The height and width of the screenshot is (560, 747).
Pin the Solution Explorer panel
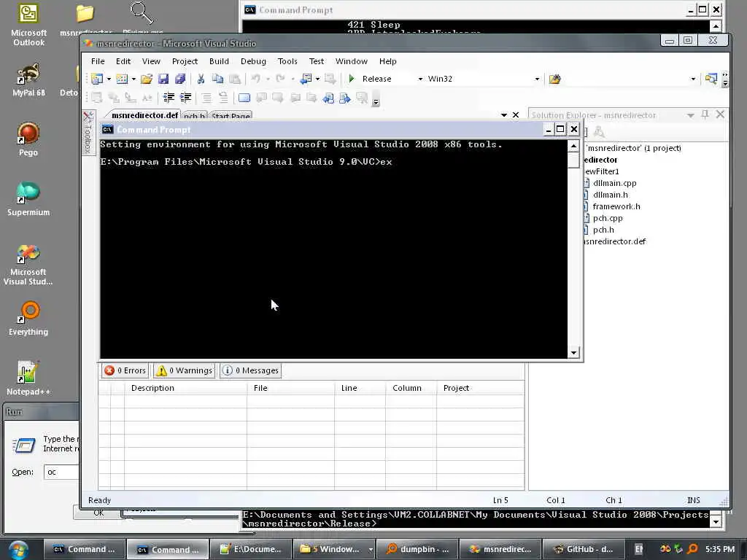(x=705, y=114)
